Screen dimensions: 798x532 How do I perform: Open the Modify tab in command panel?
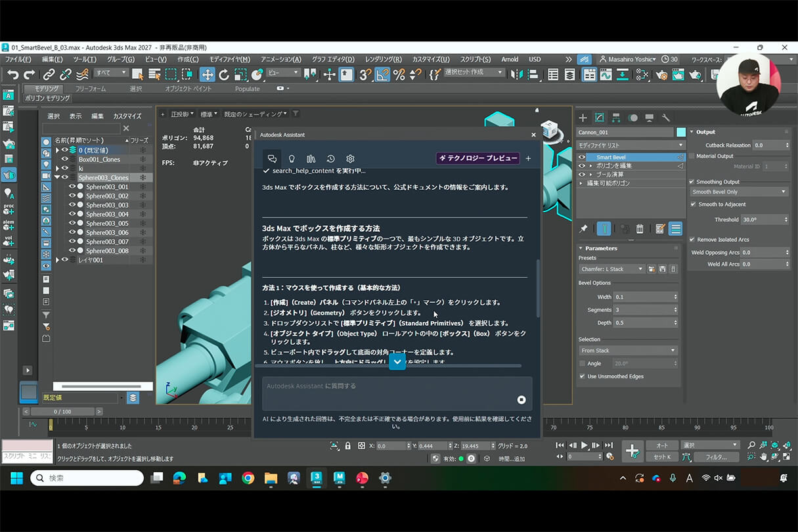tap(599, 118)
